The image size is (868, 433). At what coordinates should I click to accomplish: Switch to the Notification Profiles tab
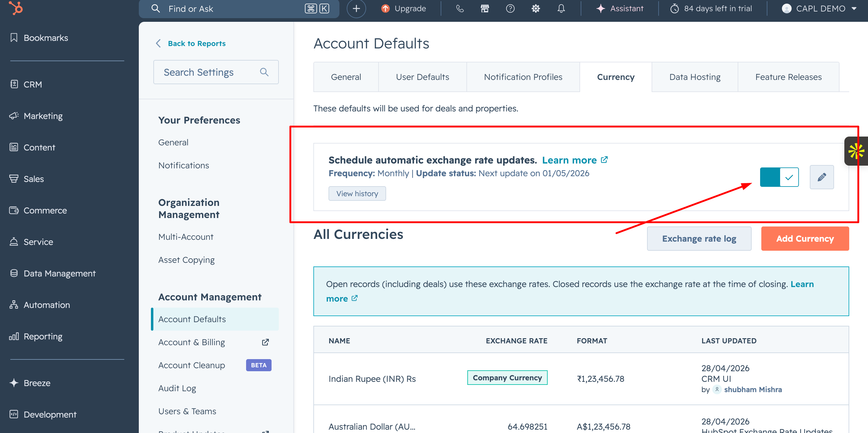point(523,77)
